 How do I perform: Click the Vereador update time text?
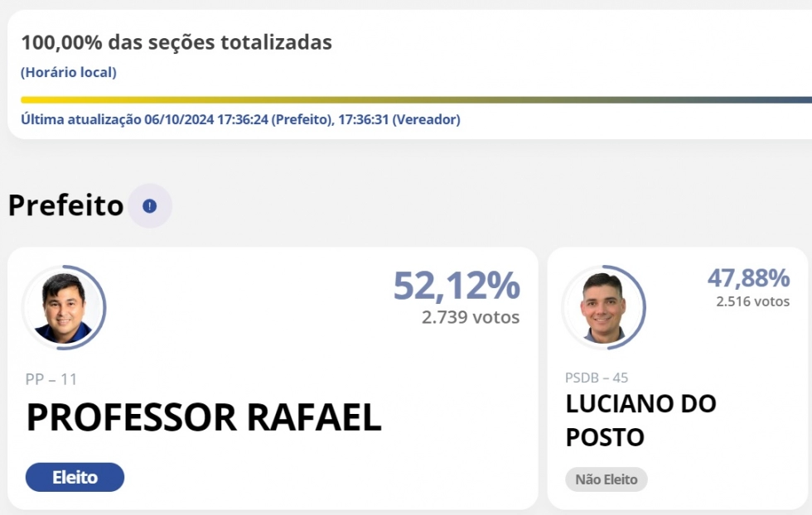pyautogui.click(x=399, y=119)
